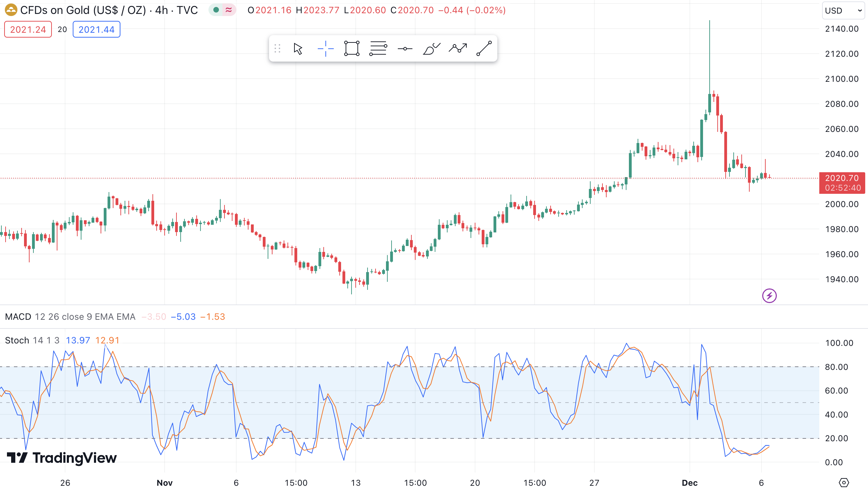Viewport: 868px width, 492px height.
Task: Click the price change -0.44 (-0.02%)
Action: tap(472, 10)
